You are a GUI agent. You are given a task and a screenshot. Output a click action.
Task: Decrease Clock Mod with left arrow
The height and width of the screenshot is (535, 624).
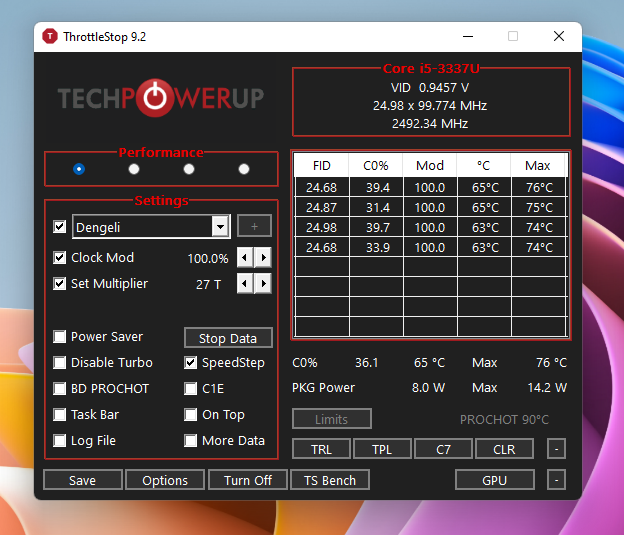point(245,258)
